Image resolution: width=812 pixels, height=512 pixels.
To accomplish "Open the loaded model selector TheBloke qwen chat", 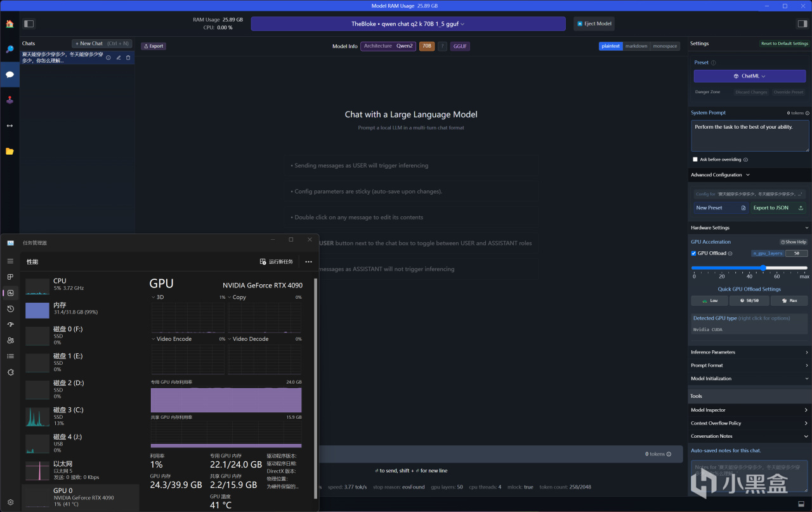I will [x=408, y=23].
